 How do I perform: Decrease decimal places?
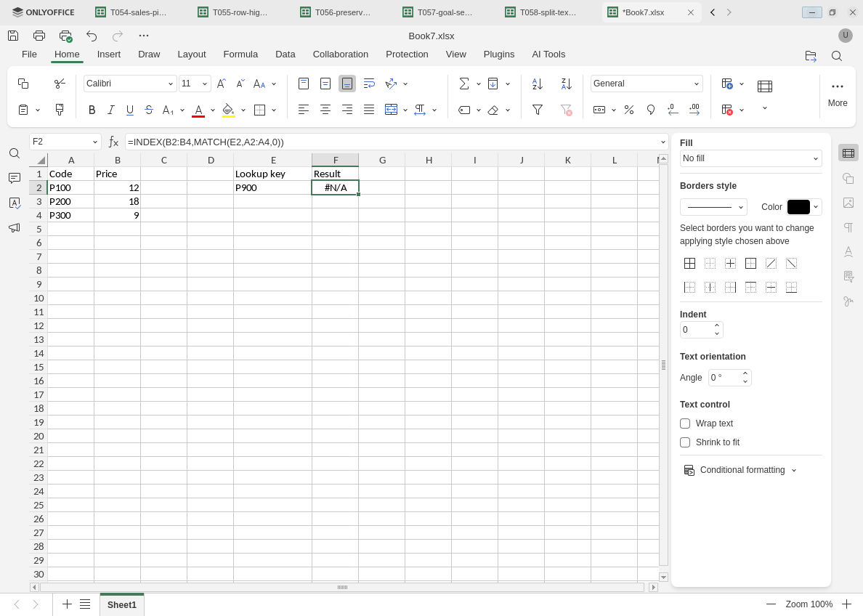tap(673, 110)
